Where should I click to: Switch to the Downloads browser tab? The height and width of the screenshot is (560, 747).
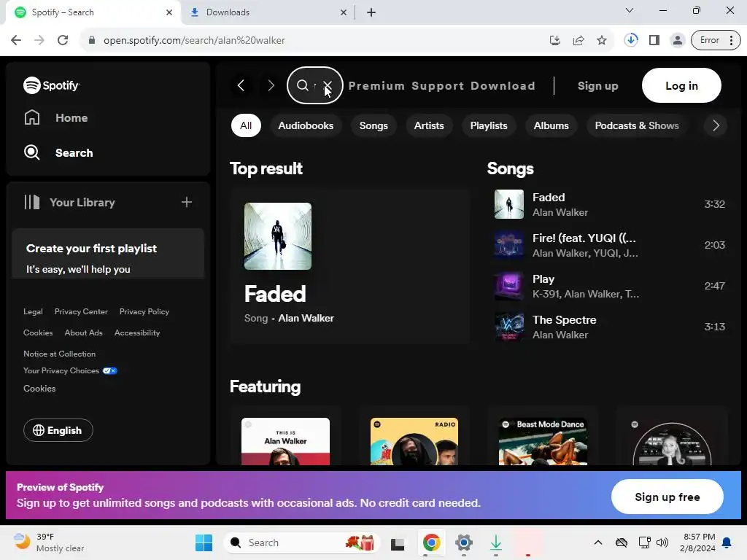[268, 12]
